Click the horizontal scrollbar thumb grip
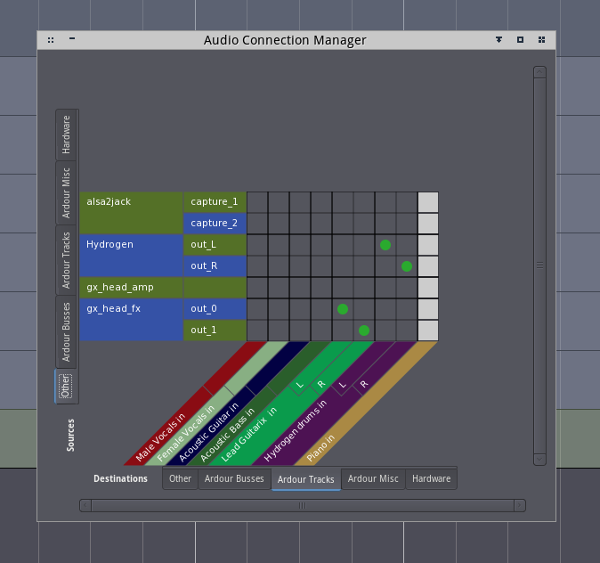The height and width of the screenshot is (563, 600). 302,505
